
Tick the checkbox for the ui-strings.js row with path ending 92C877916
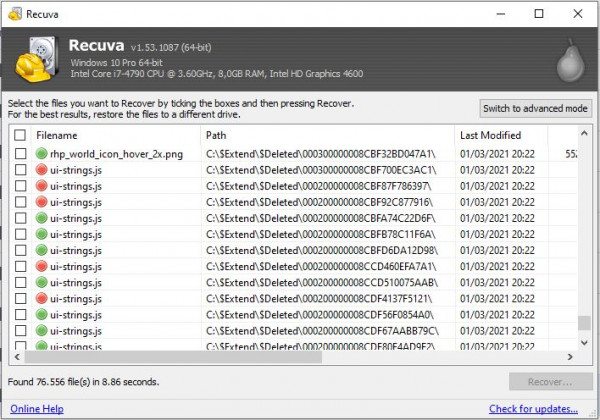21,202
